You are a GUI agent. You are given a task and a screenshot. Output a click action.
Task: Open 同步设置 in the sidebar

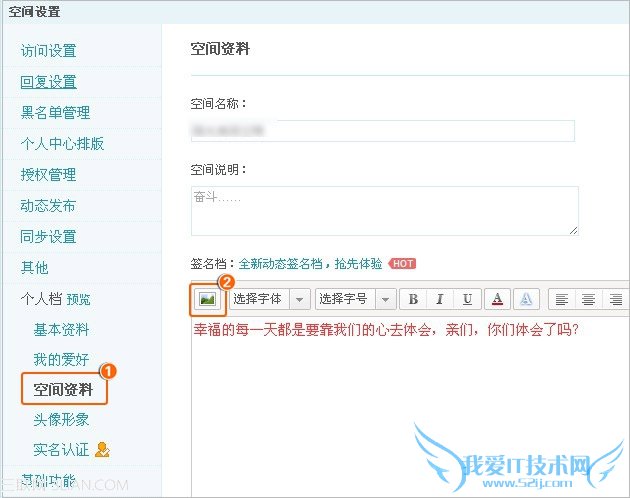tap(49, 237)
